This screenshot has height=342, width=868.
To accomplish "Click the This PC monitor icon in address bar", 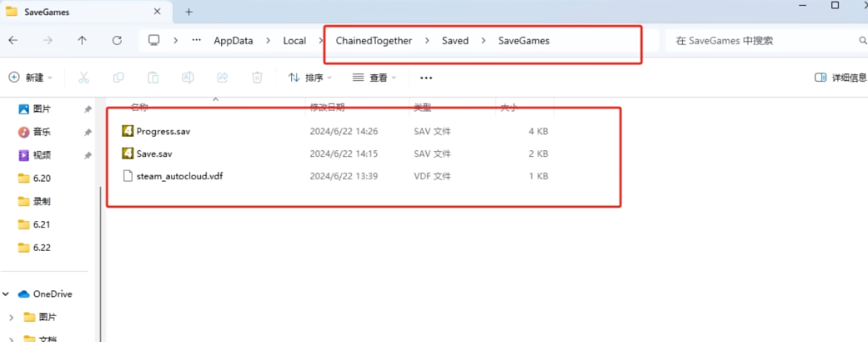I will 154,40.
